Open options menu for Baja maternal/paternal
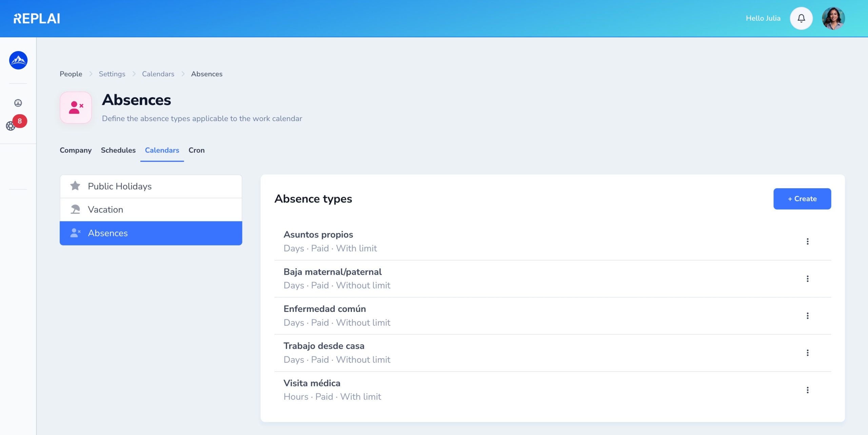Viewport: 868px width, 435px height. tap(808, 279)
